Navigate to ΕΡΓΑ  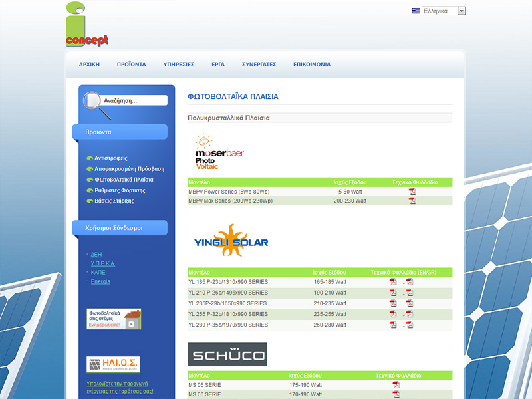click(x=218, y=65)
